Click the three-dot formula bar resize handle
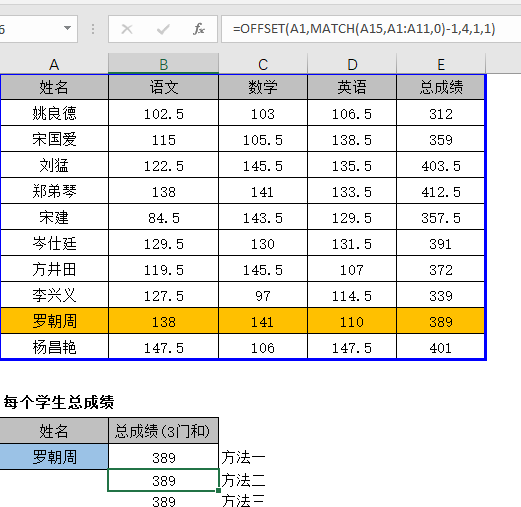This screenshot has height=507, width=521. (93, 29)
